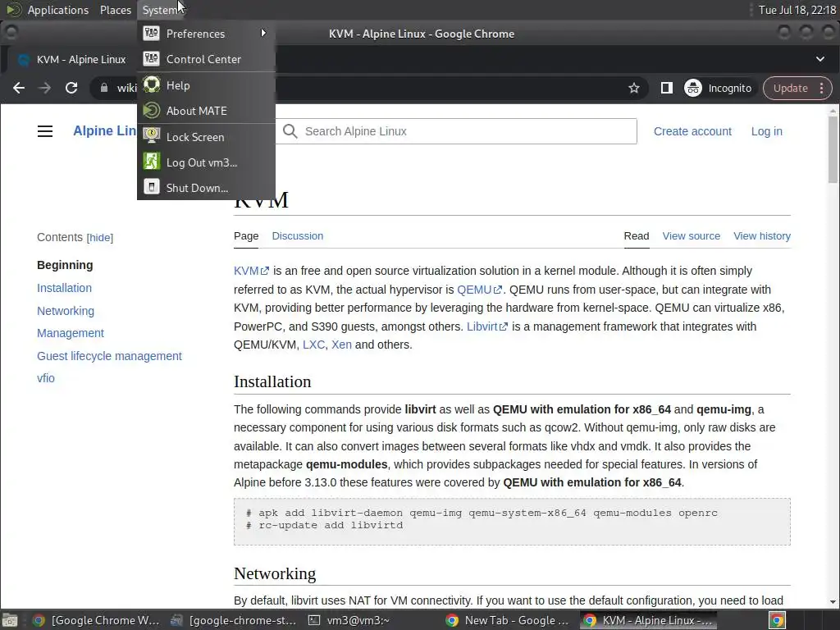840x630 pixels.
Task: Click the show desktop taskbar icon
Action: [10, 620]
